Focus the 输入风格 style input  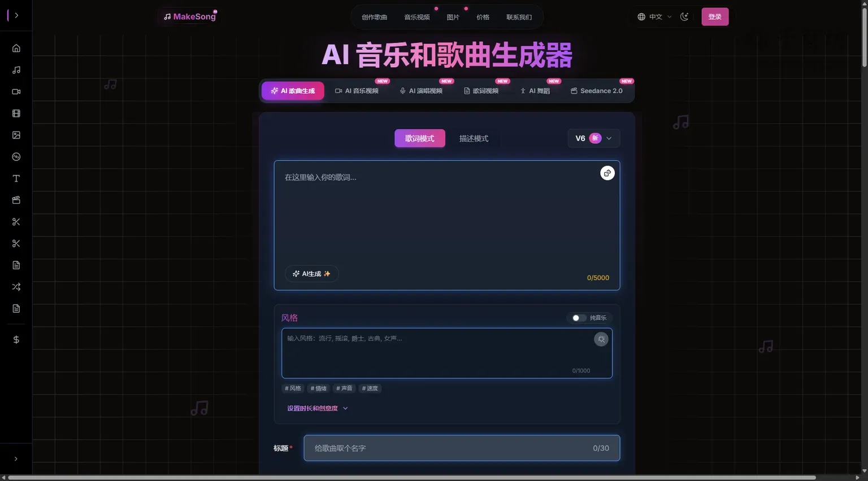tap(447, 353)
